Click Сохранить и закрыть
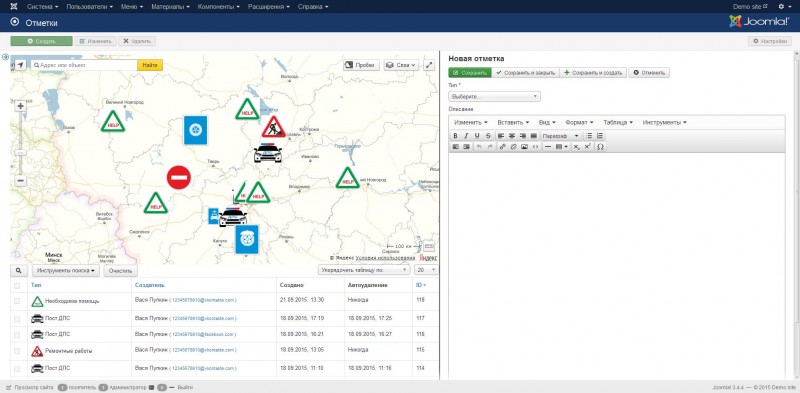Viewport: 800px width, 393px height. click(x=526, y=73)
